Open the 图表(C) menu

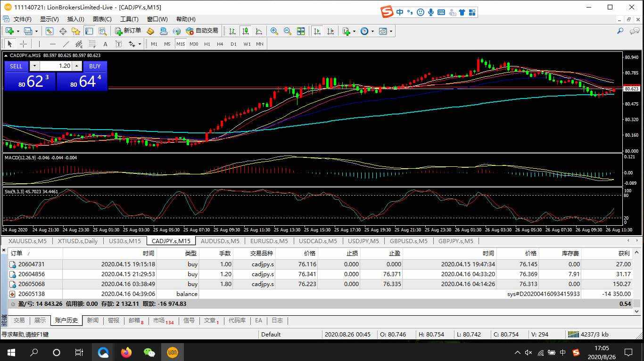[102, 19]
